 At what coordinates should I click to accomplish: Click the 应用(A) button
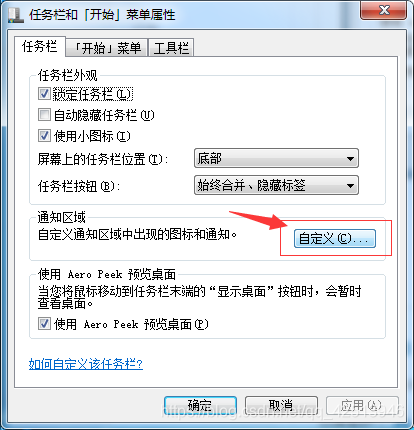point(362,406)
